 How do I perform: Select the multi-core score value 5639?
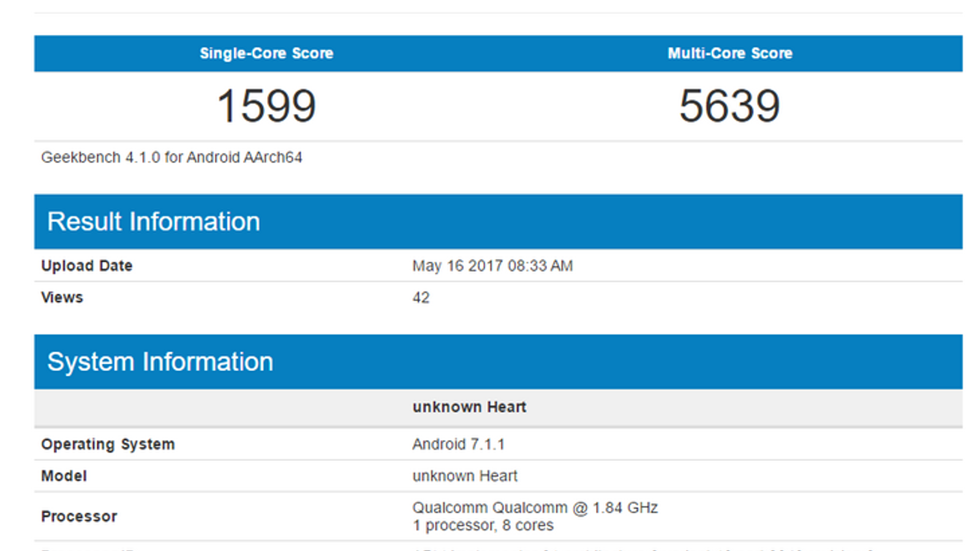coord(729,106)
